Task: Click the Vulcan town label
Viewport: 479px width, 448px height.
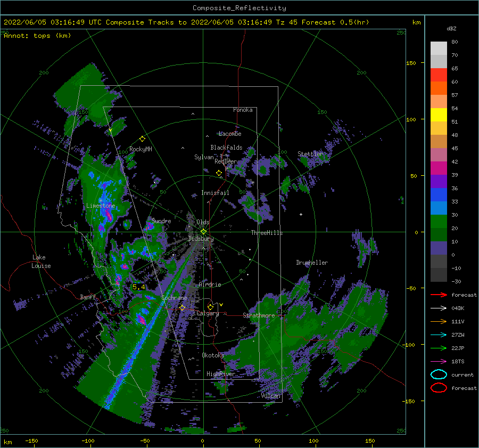Action: (270, 396)
